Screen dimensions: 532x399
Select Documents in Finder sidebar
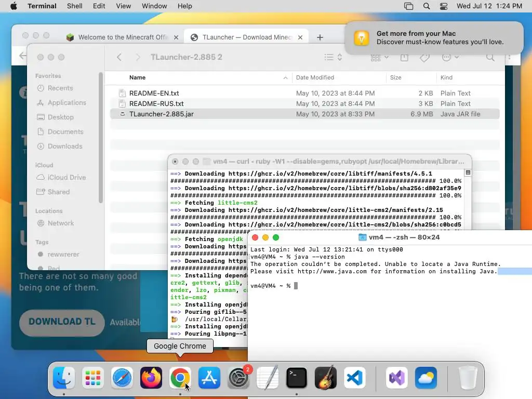coord(65,131)
